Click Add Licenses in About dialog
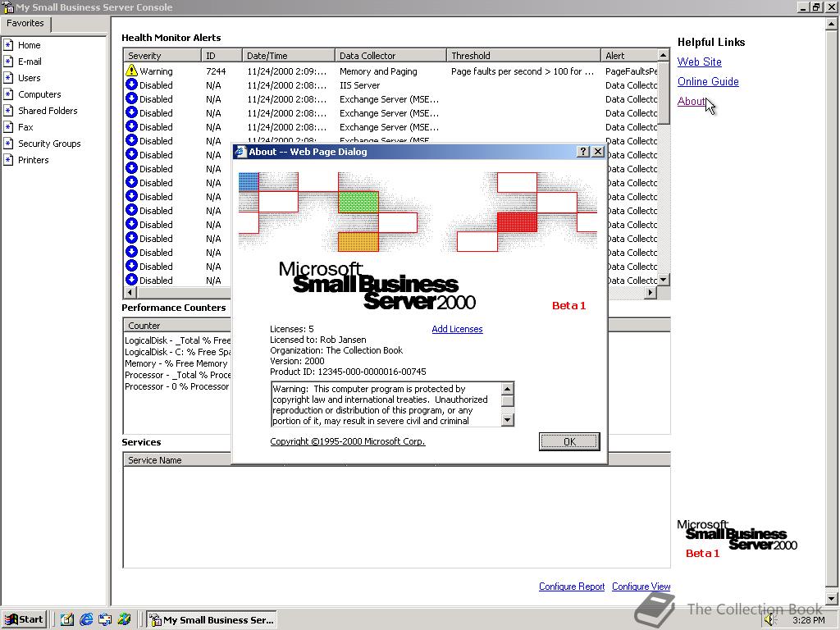Image resolution: width=840 pixels, height=630 pixels. [x=457, y=329]
